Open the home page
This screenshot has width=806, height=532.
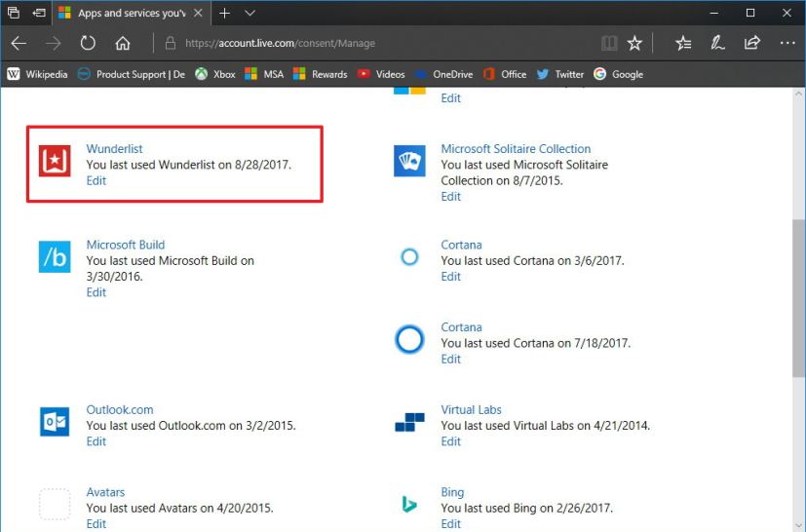(x=123, y=43)
